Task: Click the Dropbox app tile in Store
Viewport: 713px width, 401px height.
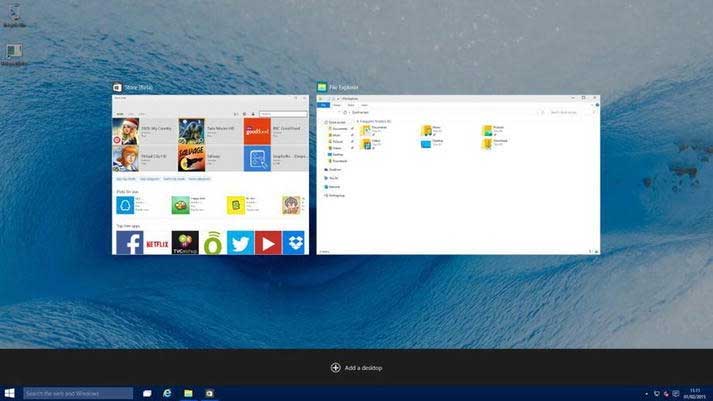Action: coord(295,242)
